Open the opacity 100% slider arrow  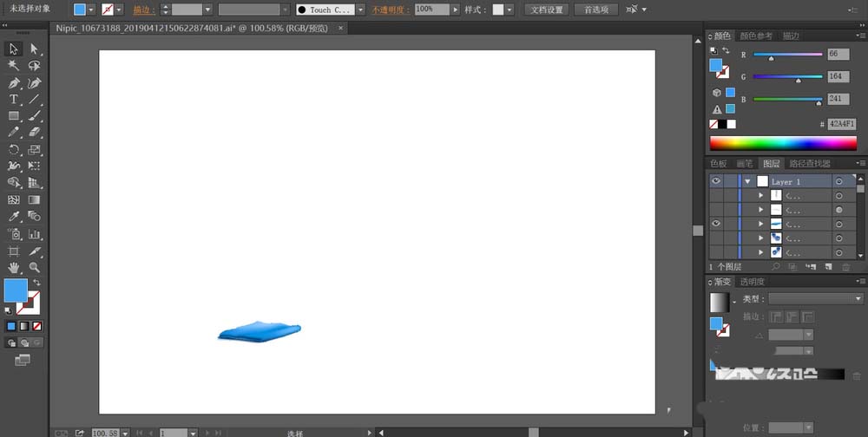(455, 10)
